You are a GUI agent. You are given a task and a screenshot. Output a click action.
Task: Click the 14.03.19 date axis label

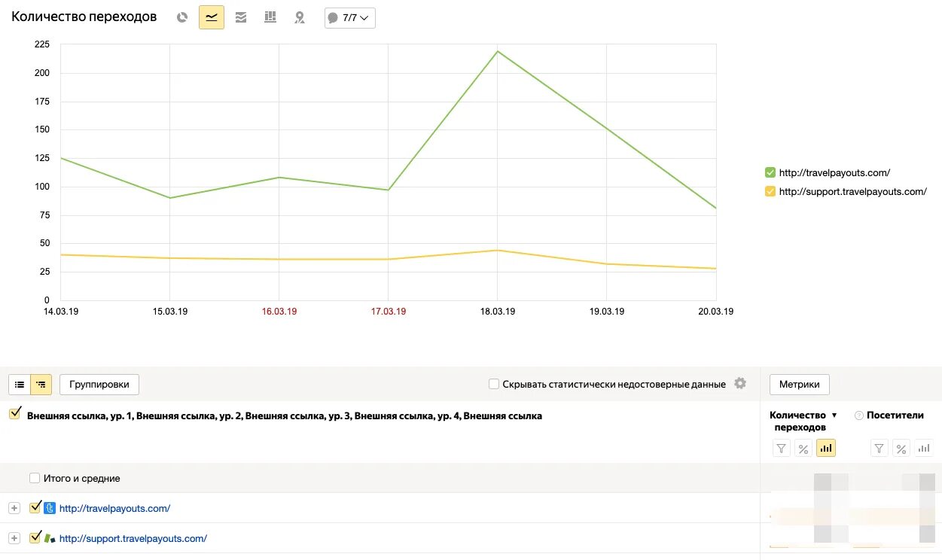[60, 312]
